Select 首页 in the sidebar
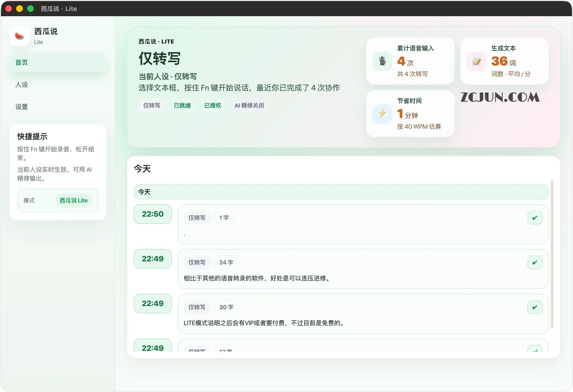This screenshot has height=392, width=573. [21, 62]
